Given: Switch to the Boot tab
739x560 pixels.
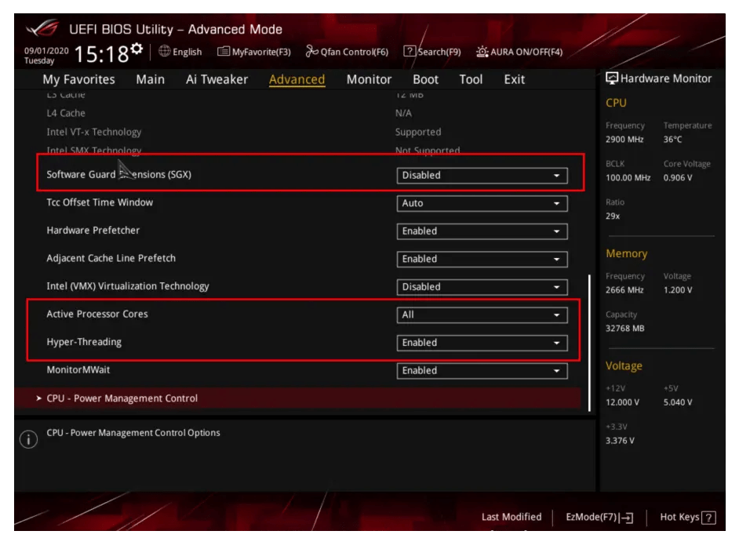Looking at the screenshot, I should pyautogui.click(x=425, y=79).
